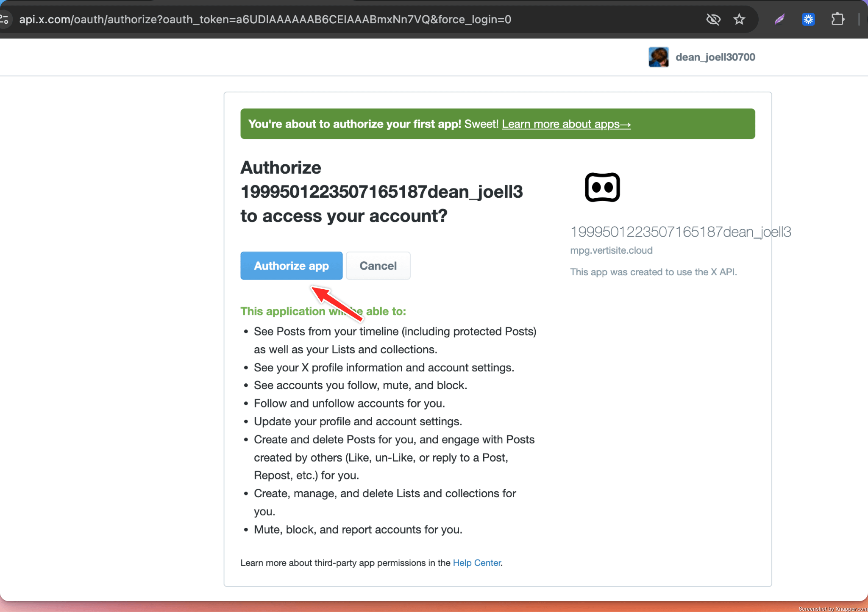Open the purple feather extension
Image resolution: width=868 pixels, height=612 pixels.
point(779,19)
